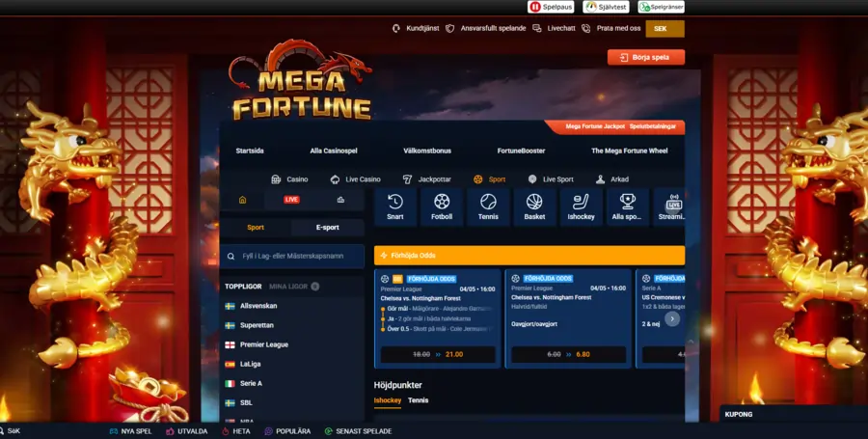Click the Förhöjda Odds orange banner
The height and width of the screenshot is (439, 868).
529,256
